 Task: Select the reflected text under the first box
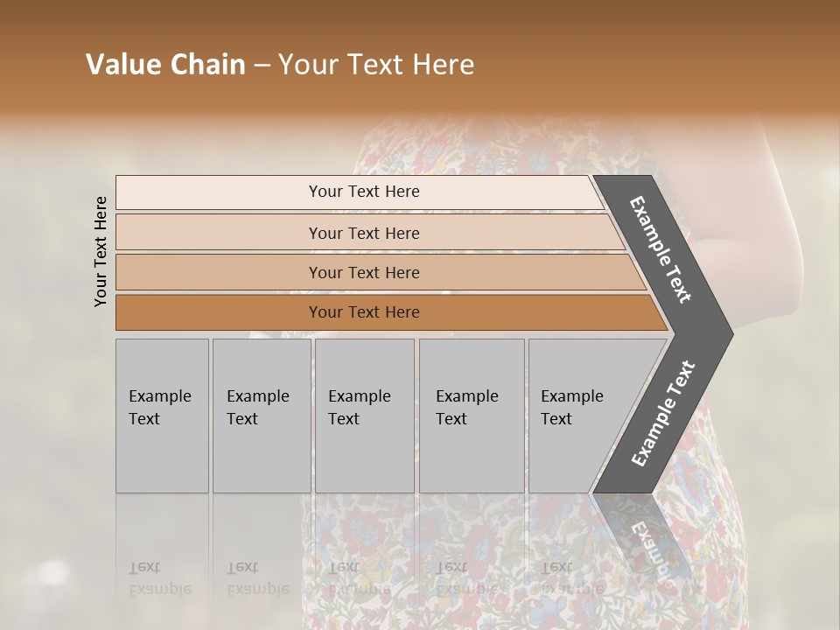161,578
